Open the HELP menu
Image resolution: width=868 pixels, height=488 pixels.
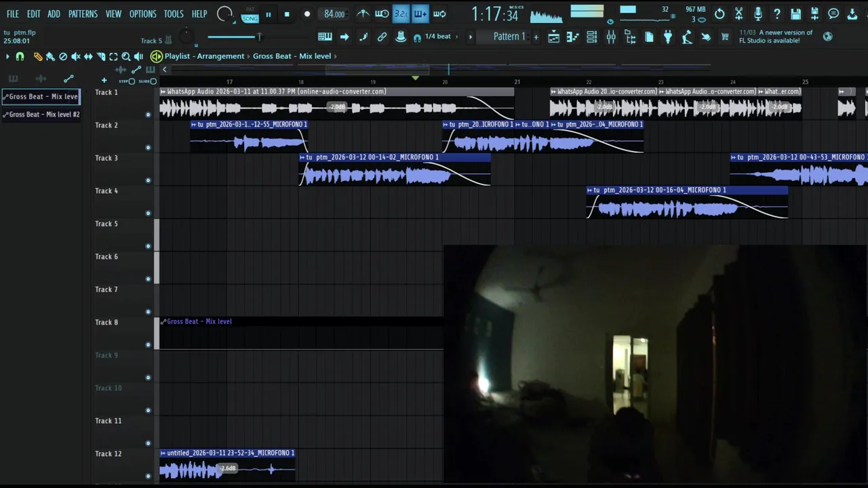coord(199,14)
